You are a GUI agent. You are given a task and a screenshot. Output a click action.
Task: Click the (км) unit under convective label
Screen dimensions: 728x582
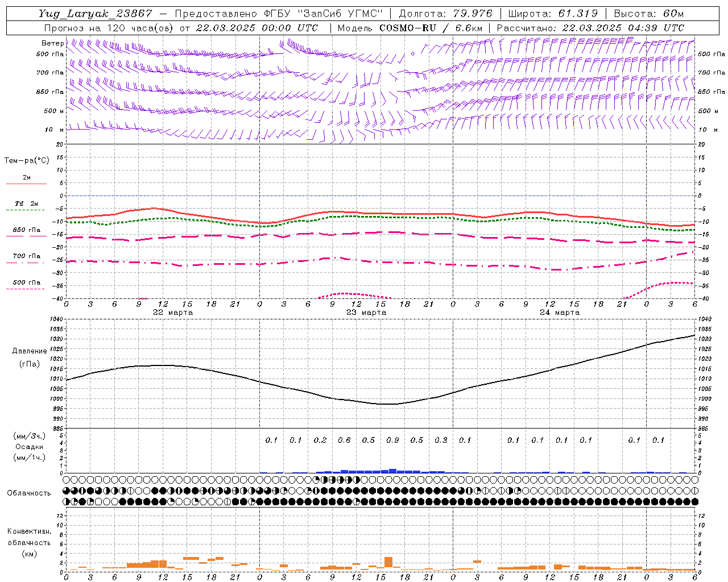coord(29,554)
